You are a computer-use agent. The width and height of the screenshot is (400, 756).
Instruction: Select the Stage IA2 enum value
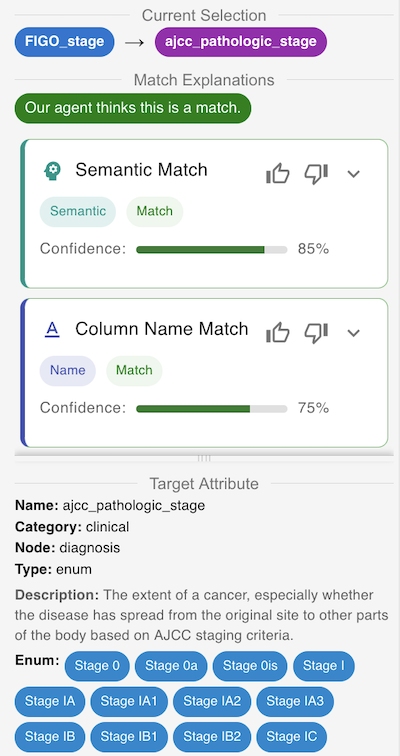tap(212, 701)
